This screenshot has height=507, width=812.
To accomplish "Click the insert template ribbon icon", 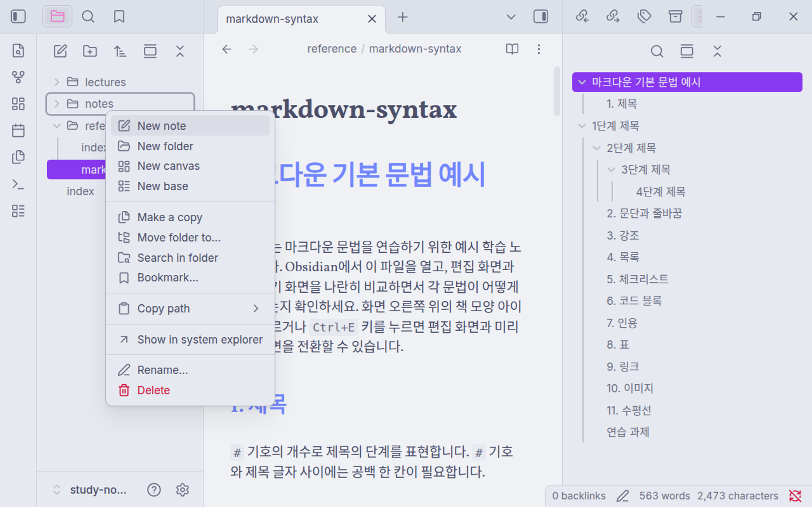I will click(18, 157).
